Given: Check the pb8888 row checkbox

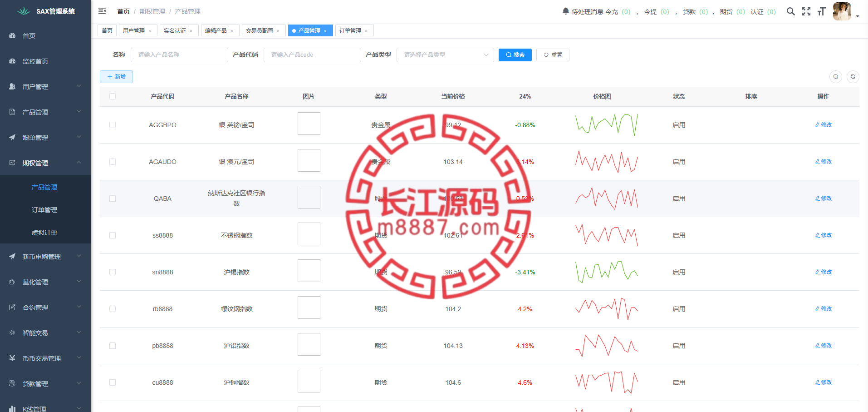Looking at the screenshot, I should [113, 346].
